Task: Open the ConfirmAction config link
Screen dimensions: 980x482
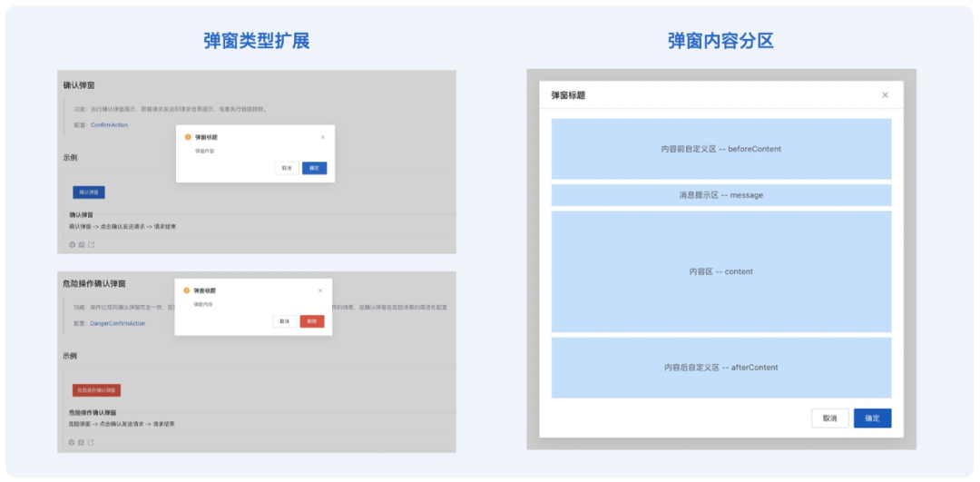Action: (110, 125)
